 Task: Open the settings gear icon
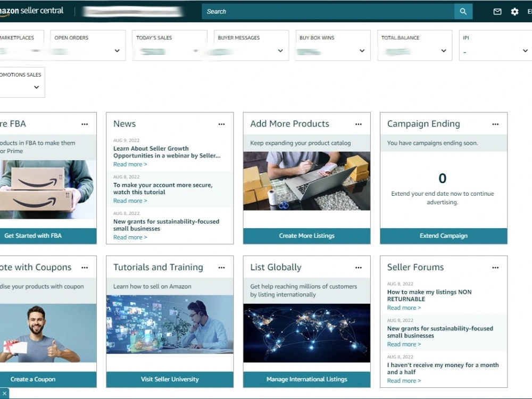514,12
